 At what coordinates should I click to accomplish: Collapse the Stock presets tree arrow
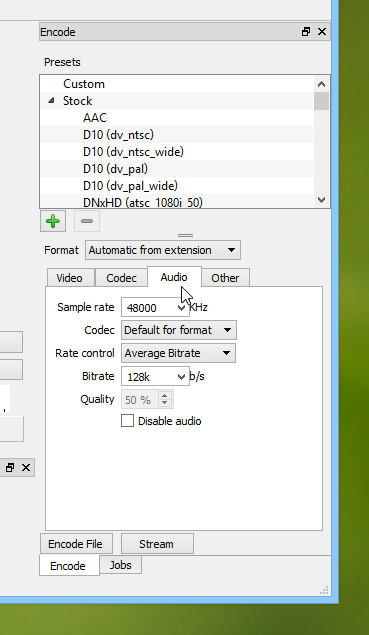(51, 100)
